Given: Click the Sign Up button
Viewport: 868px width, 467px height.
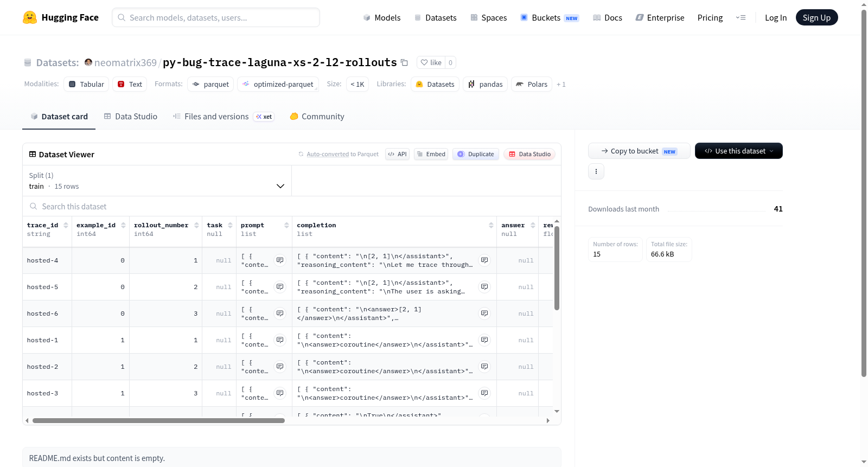Looking at the screenshot, I should pyautogui.click(x=816, y=17).
